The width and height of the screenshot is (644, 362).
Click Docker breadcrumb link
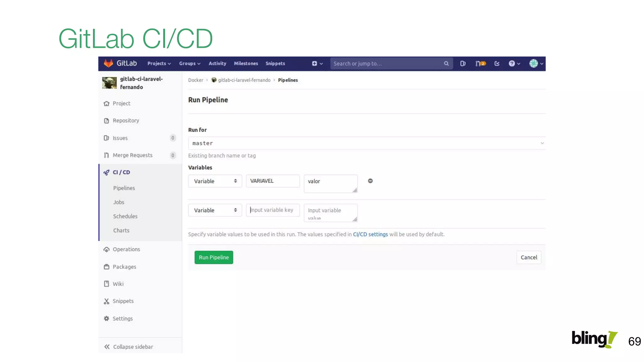click(196, 80)
